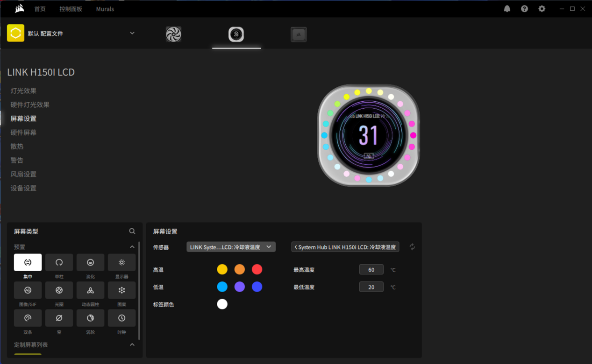Go to 风扇设置 in the sidebar

(x=23, y=174)
